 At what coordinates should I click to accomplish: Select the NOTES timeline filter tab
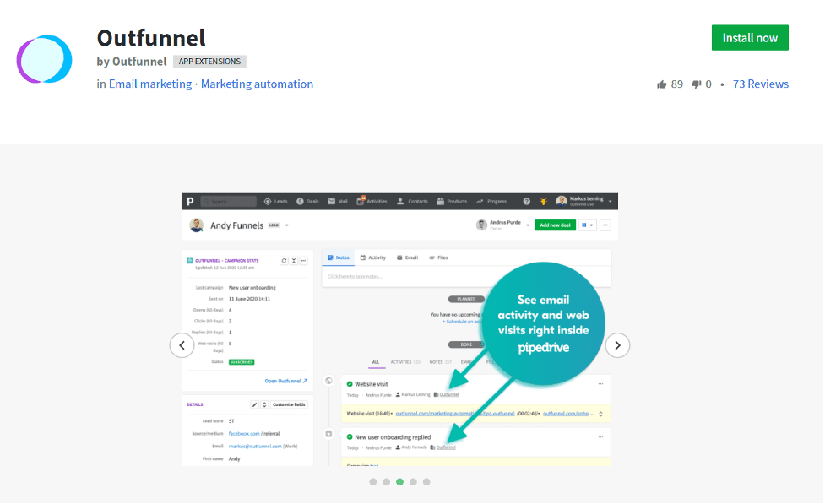[x=441, y=362]
